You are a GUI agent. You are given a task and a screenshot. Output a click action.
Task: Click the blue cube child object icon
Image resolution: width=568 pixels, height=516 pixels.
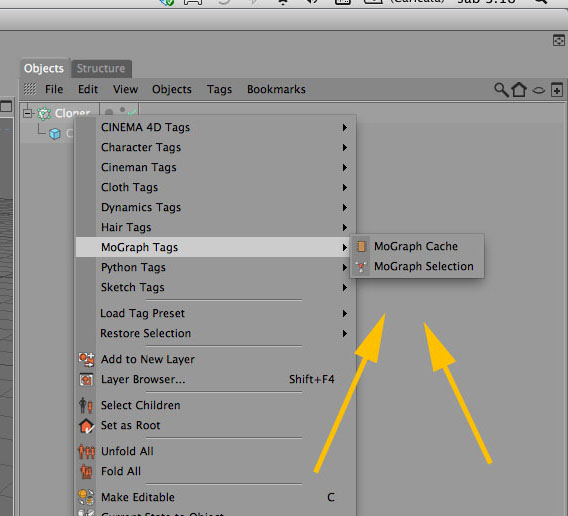coord(55,133)
